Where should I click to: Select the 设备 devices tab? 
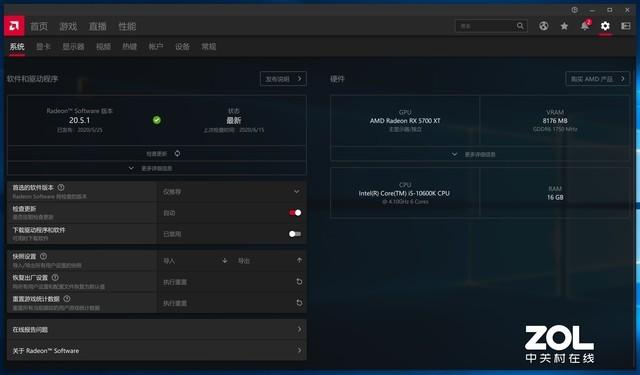pyautogui.click(x=182, y=47)
